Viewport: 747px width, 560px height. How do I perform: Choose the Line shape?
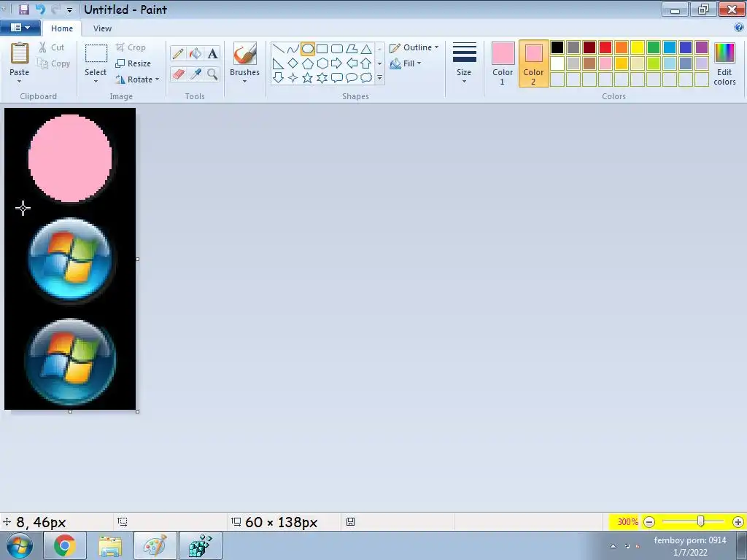point(278,49)
